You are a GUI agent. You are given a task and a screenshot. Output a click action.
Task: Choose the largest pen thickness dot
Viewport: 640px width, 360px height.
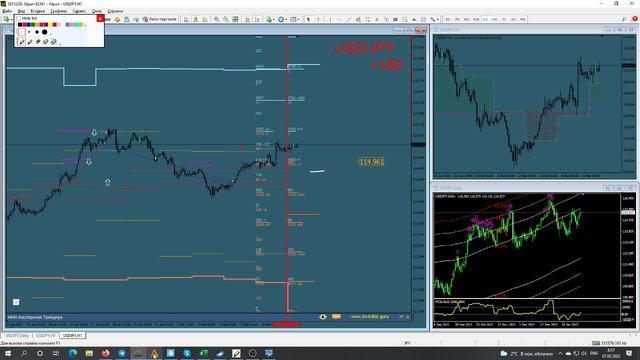pyautogui.click(x=44, y=32)
